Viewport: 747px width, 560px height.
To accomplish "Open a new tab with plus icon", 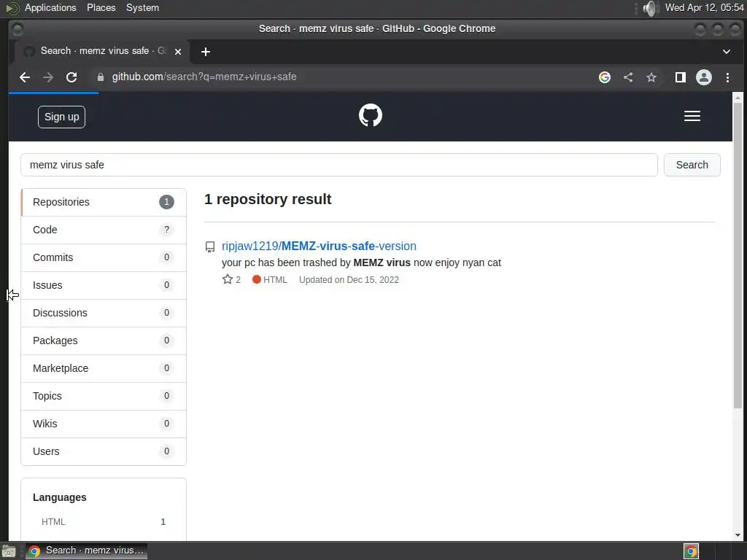I will [205, 52].
